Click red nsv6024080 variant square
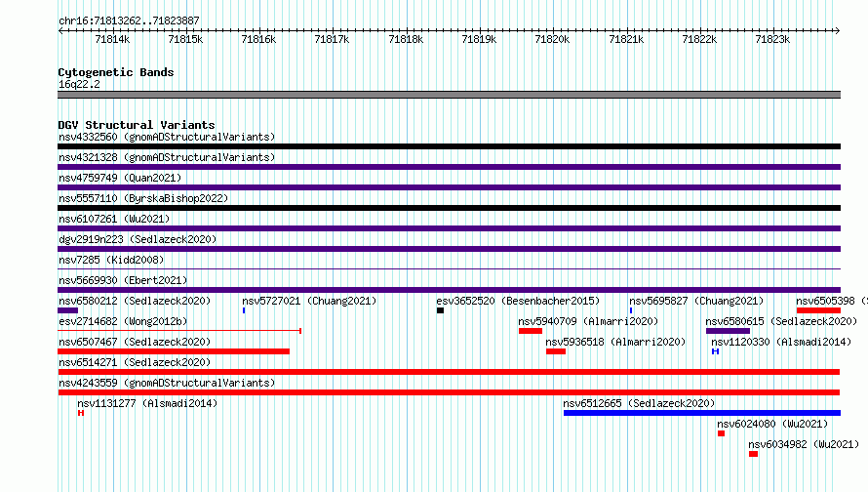 (722, 433)
